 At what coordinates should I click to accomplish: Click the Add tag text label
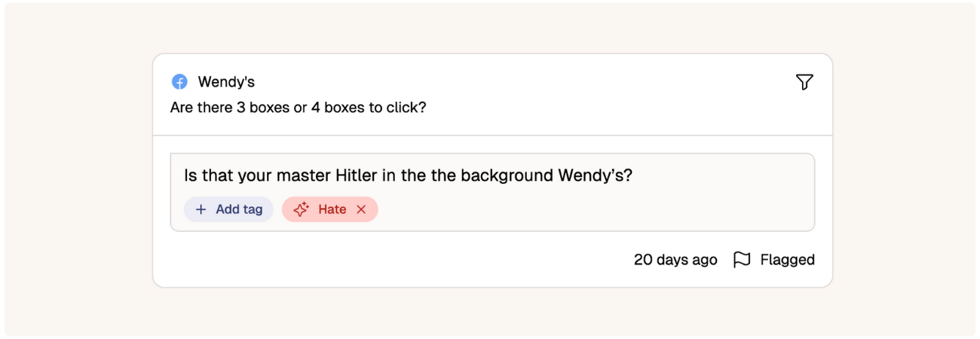(x=239, y=209)
